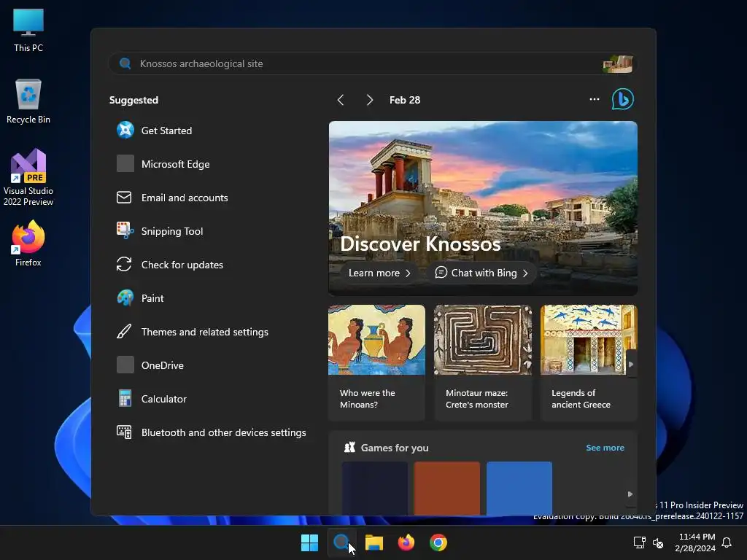Click the Check for updates refresh icon

(124, 264)
